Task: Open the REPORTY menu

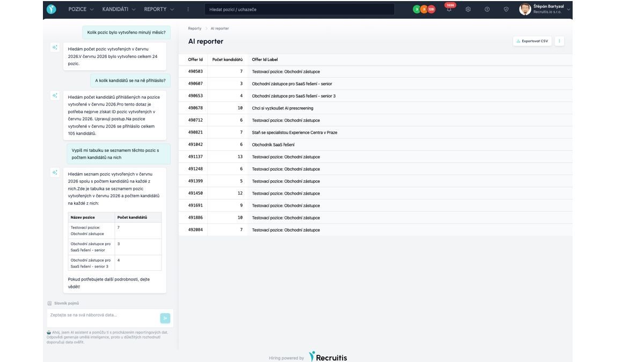Action: click(x=159, y=9)
